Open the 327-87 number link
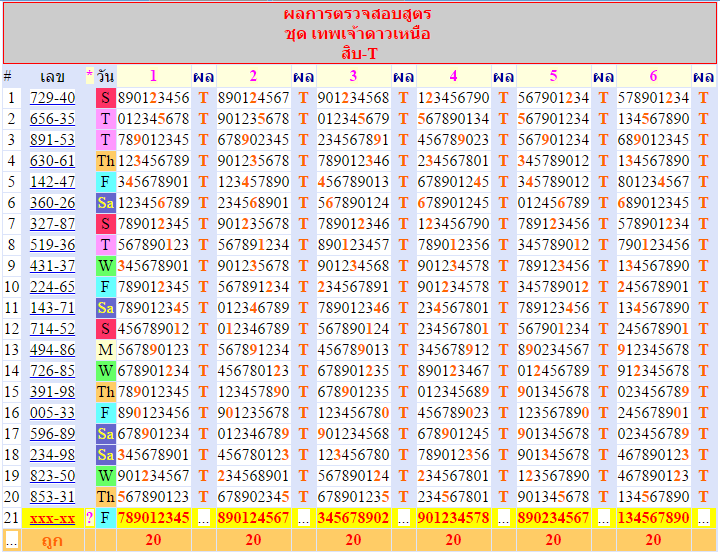Image resolution: width=720 pixels, height=559 pixels. tap(52, 224)
